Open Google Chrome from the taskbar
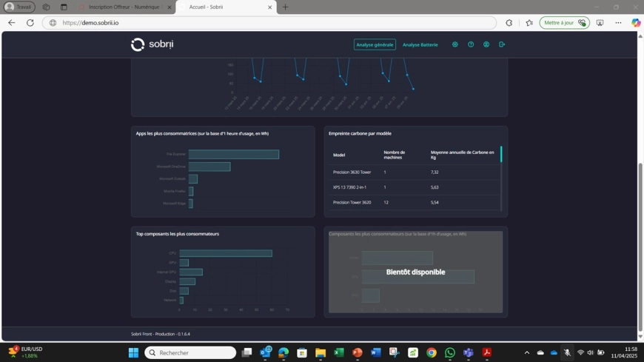644x362 pixels. pyautogui.click(x=432, y=352)
